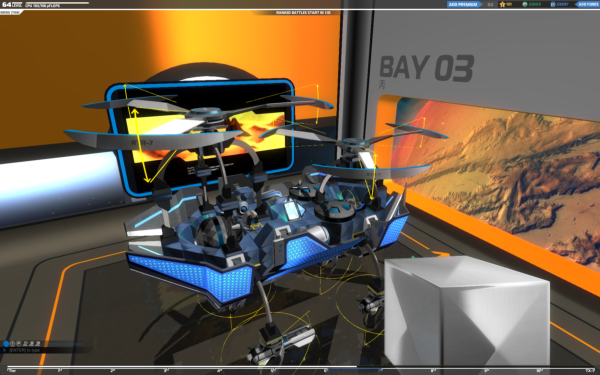
Task: Click the Add Funds button
Action: pyautogui.click(x=587, y=4)
